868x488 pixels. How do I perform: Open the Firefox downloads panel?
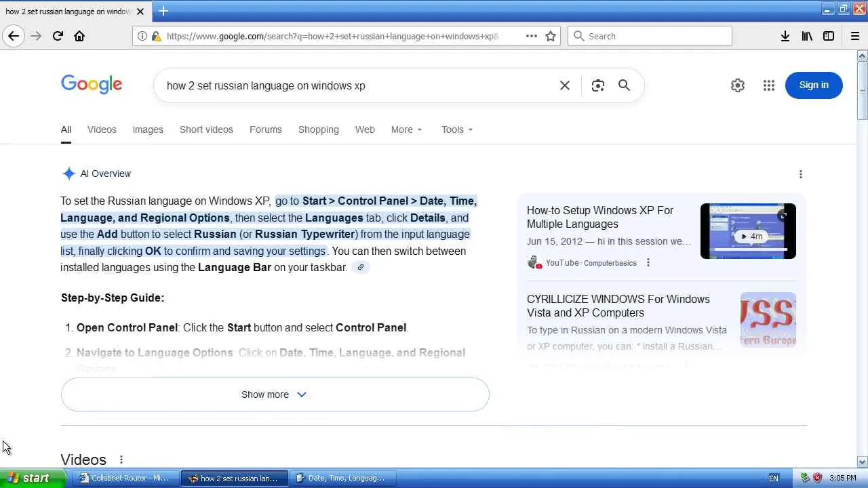pyautogui.click(x=785, y=36)
